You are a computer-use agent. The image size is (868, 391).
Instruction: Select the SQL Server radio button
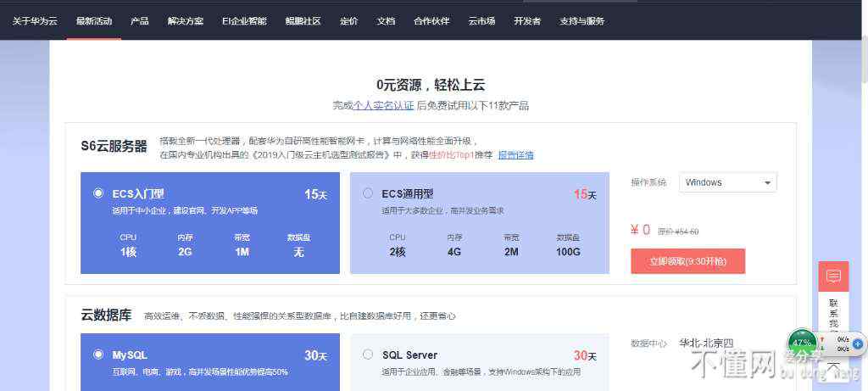pos(368,355)
